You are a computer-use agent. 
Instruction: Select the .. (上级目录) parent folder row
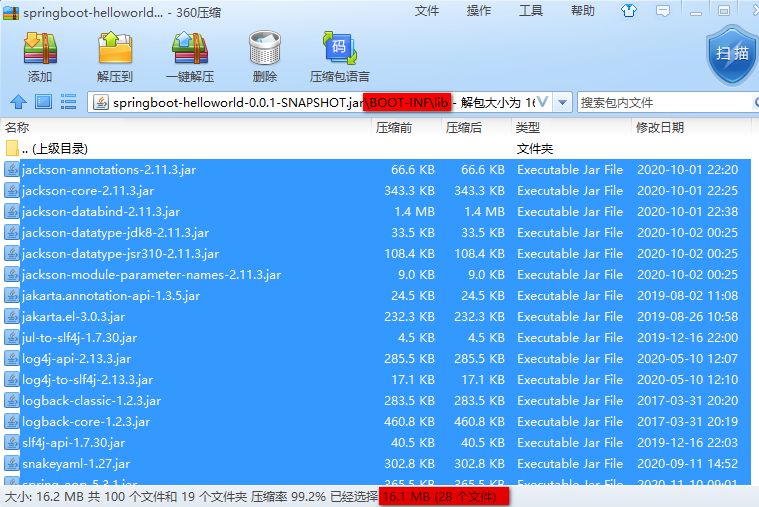click(x=378, y=148)
